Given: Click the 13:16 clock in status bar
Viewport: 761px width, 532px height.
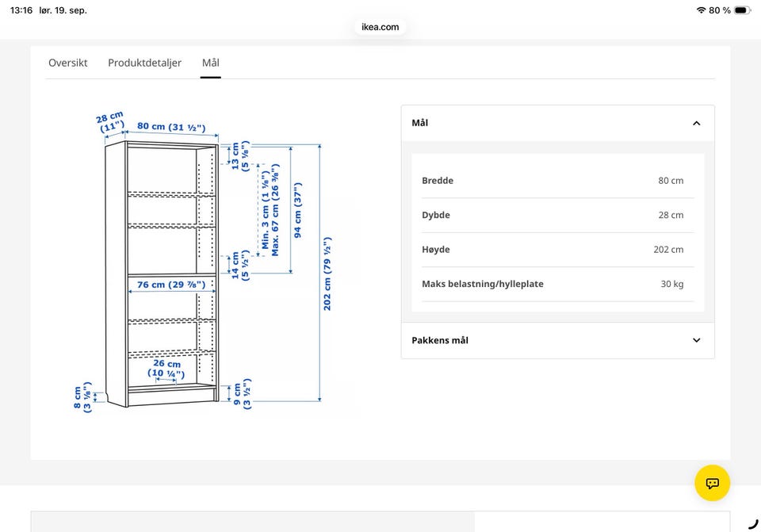Looking at the screenshot, I should click(21, 10).
